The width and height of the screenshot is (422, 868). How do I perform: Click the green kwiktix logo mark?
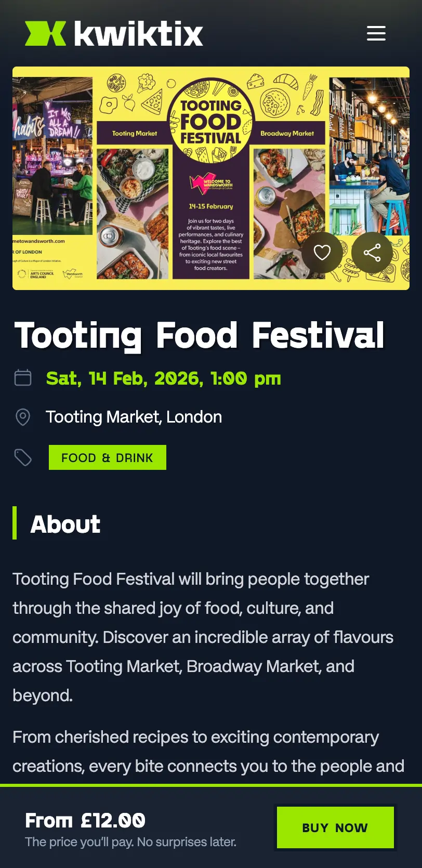point(46,34)
